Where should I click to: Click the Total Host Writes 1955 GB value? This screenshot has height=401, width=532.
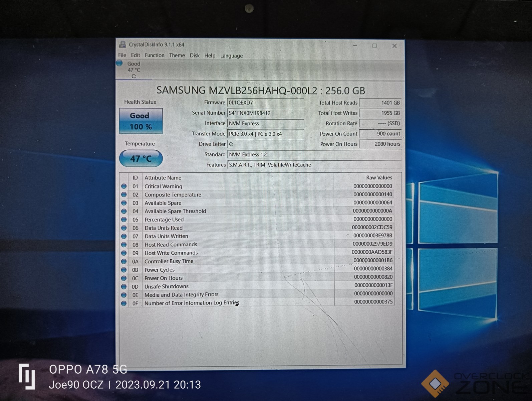click(x=380, y=113)
